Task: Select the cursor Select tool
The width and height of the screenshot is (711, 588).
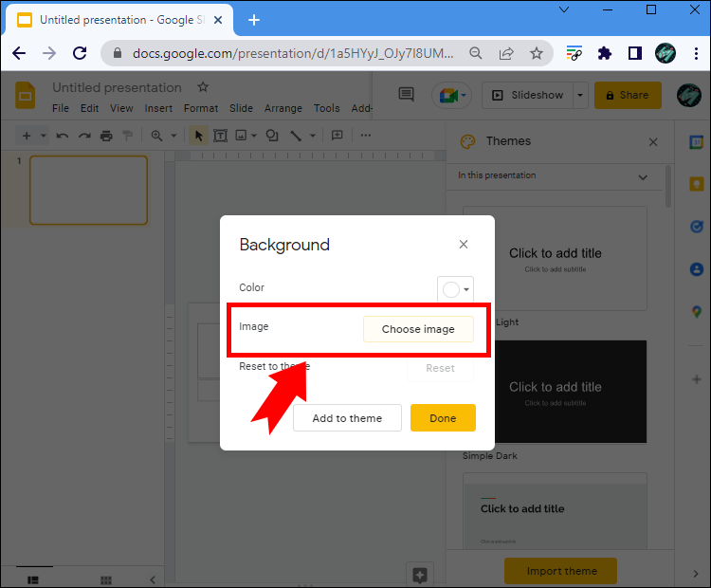Action: (199, 136)
